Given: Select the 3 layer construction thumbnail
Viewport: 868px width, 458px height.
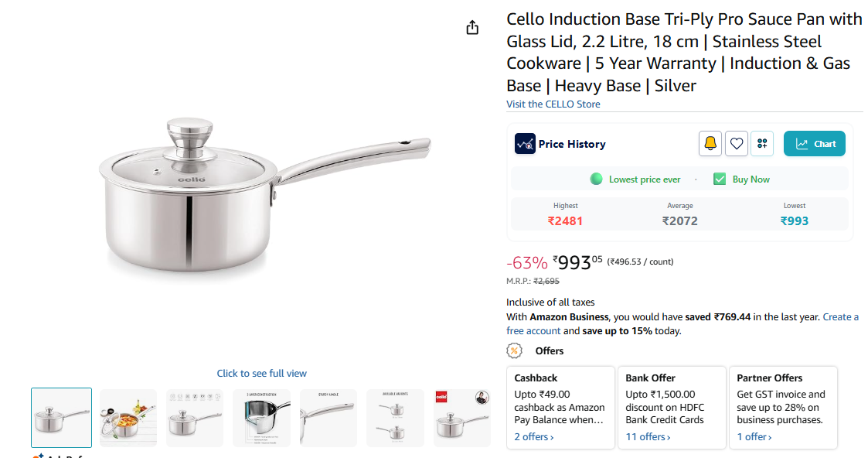Looking at the screenshot, I should click(261, 418).
